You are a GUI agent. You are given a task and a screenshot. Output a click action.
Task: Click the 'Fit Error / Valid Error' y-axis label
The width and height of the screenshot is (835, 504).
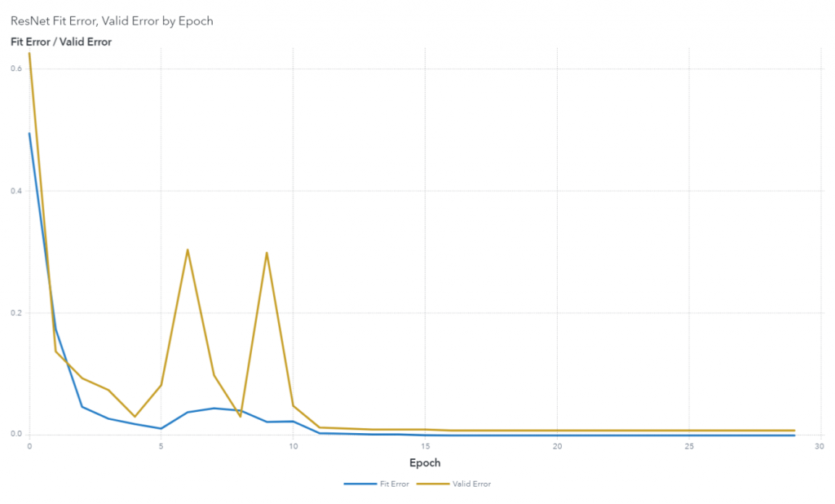pyautogui.click(x=61, y=42)
